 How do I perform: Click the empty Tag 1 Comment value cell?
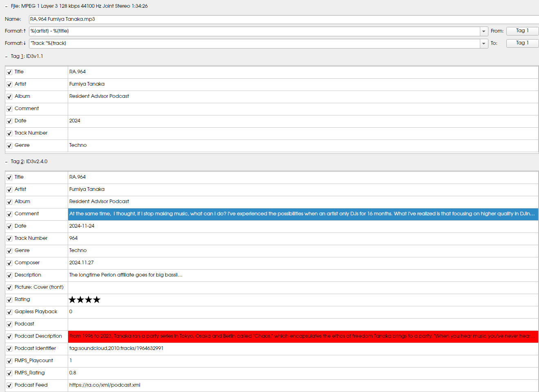tap(303, 109)
